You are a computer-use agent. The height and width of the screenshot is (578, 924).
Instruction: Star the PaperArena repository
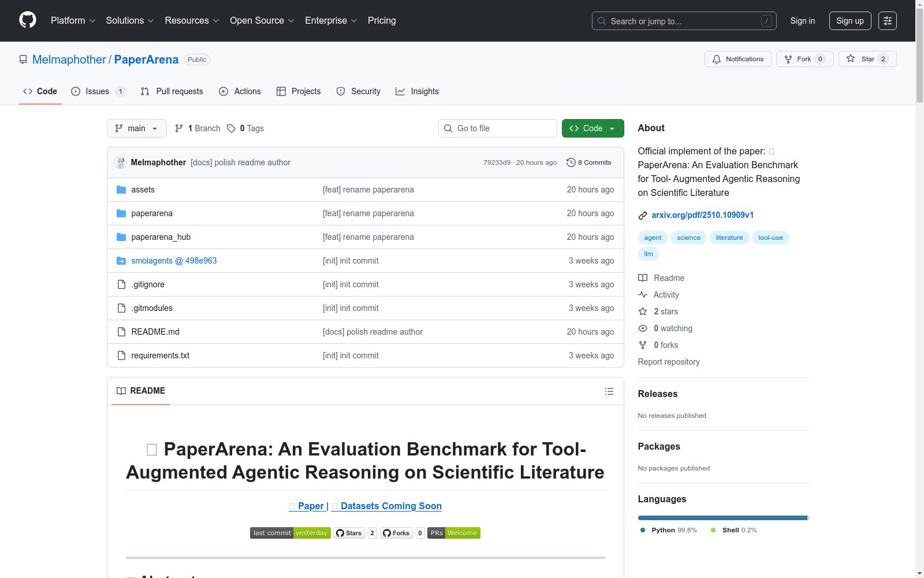click(x=867, y=59)
